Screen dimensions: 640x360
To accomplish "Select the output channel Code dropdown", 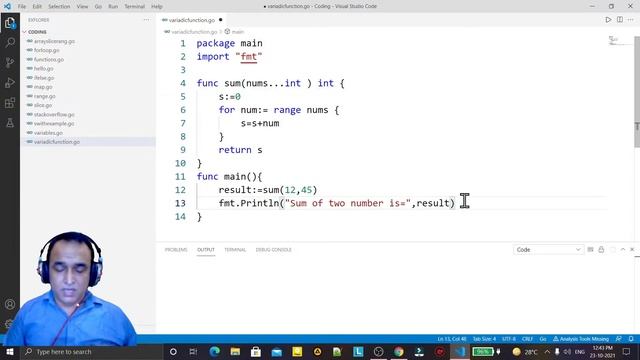I will 548,249.
